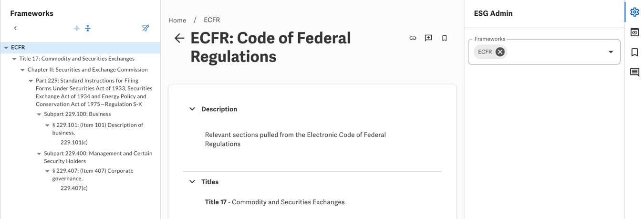Collapse the Subpart 229.100: Business node
644x219 pixels.
(39, 115)
